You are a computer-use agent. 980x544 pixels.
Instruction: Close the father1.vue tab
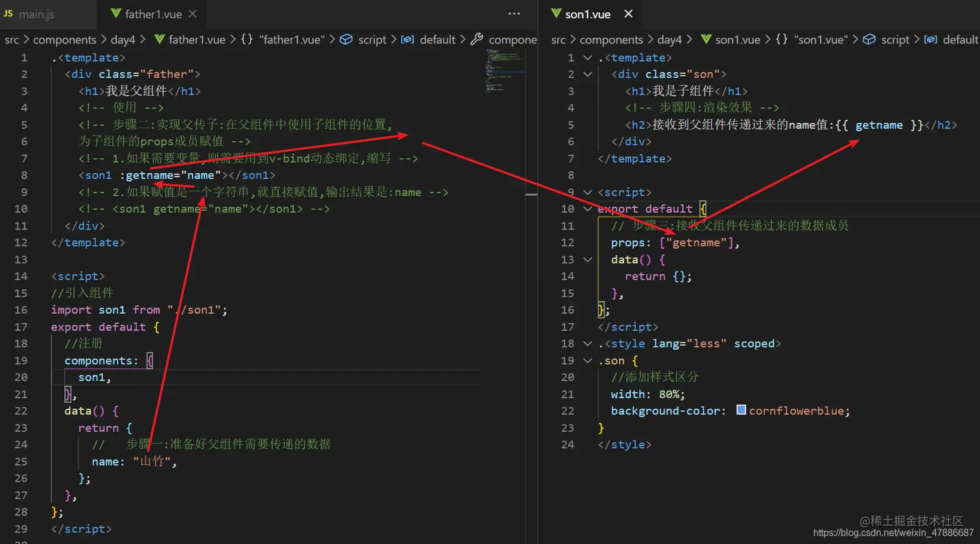[193, 14]
